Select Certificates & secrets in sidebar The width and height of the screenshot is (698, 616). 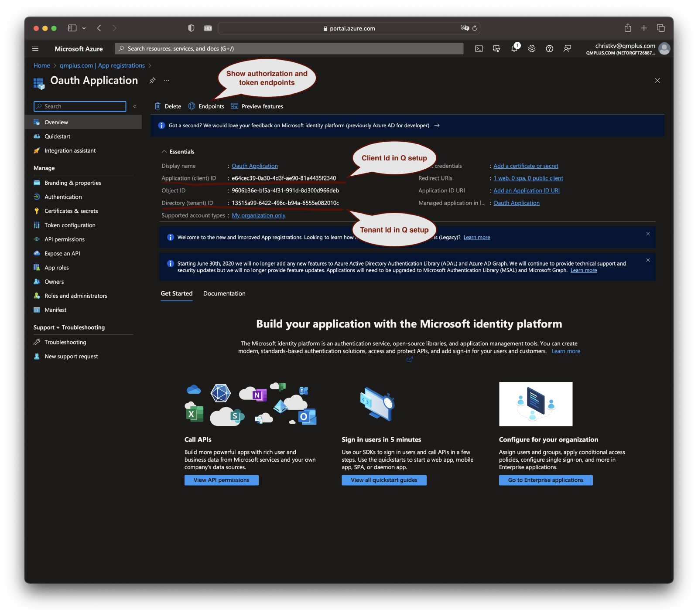click(x=71, y=211)
